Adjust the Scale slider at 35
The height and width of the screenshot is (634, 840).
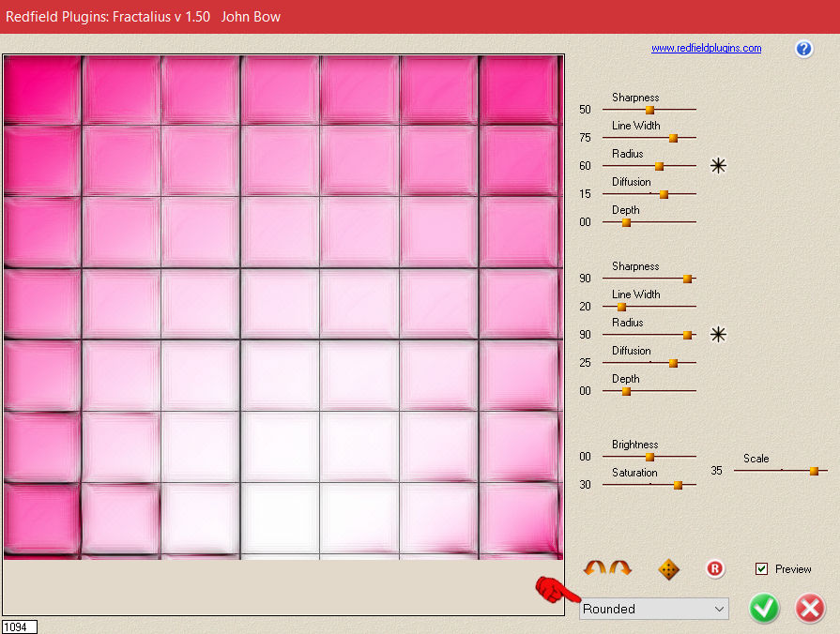(814, 471)
